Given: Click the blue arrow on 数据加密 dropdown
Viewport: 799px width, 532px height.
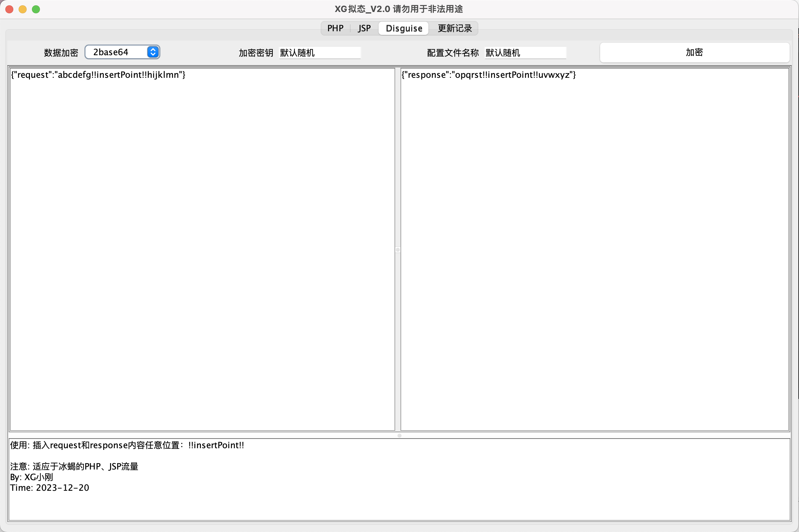Looking at the screenshot, I should 153,52.
